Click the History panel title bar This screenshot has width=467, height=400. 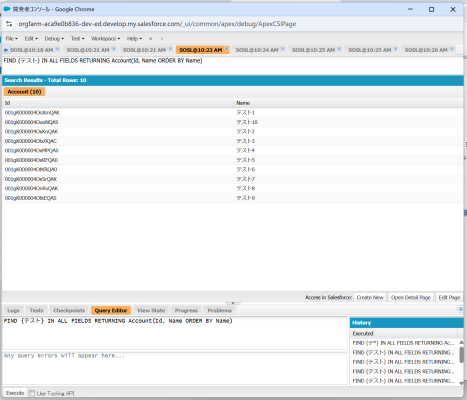click(x=406, y=323)
